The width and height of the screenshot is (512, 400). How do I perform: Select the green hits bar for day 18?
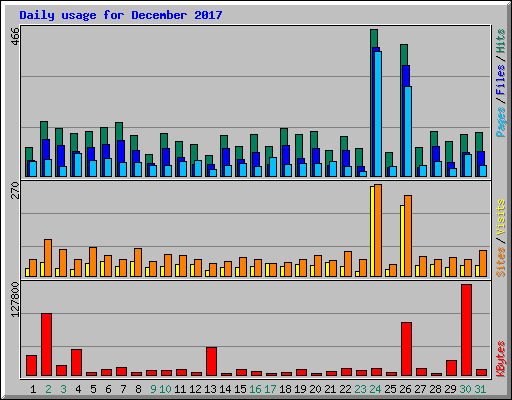click(x=284, y=137)
